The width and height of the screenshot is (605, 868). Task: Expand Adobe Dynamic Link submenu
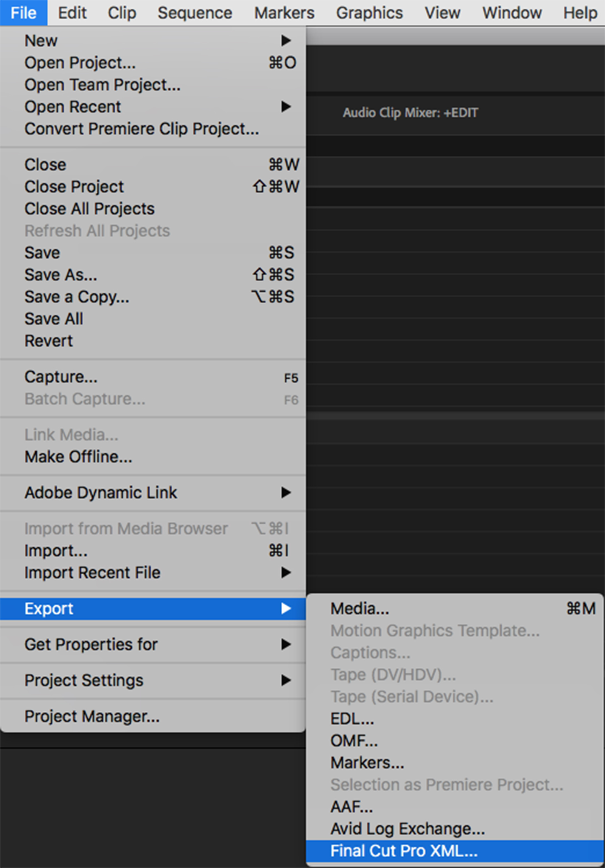pyautogui.click(x=286, y=493)
